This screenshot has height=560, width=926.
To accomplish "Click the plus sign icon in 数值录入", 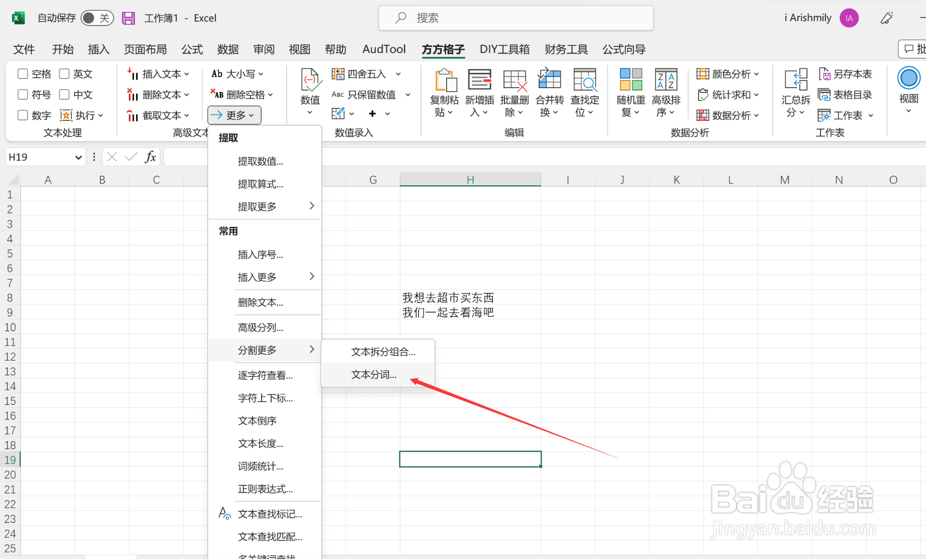I will [372, 114].
